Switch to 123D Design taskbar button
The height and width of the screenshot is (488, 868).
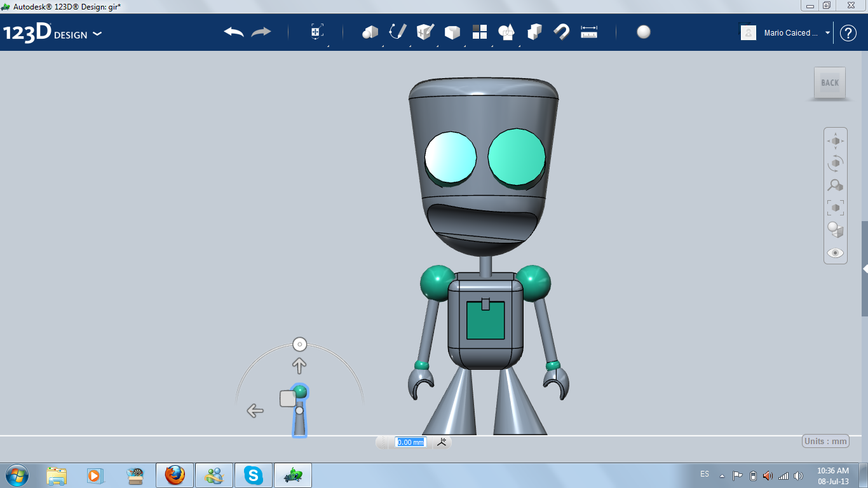pyautogui.click(x=294, y=475)
